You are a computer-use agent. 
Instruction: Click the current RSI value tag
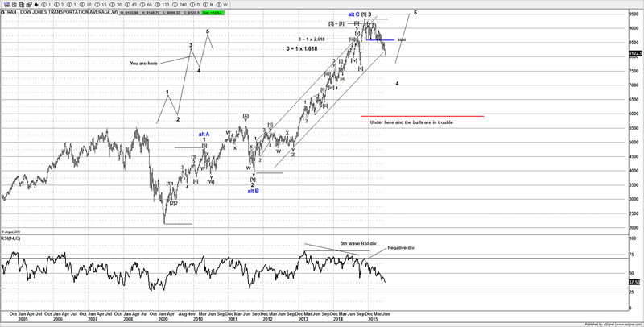tap(634, 282)
